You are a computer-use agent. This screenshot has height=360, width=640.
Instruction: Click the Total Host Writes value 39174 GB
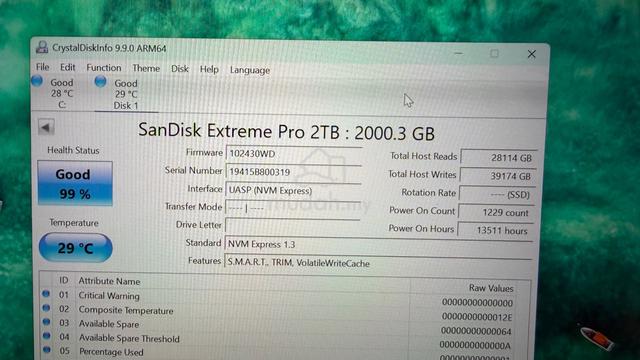click(x=497, y=176)
